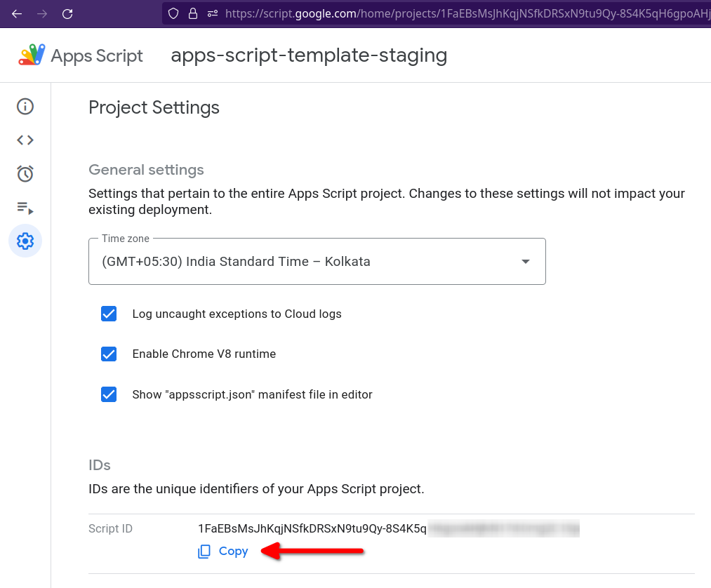This screenshot has height=588, width=711.
Task: Go back using the browser back arrow
Action: click(17, 13)
